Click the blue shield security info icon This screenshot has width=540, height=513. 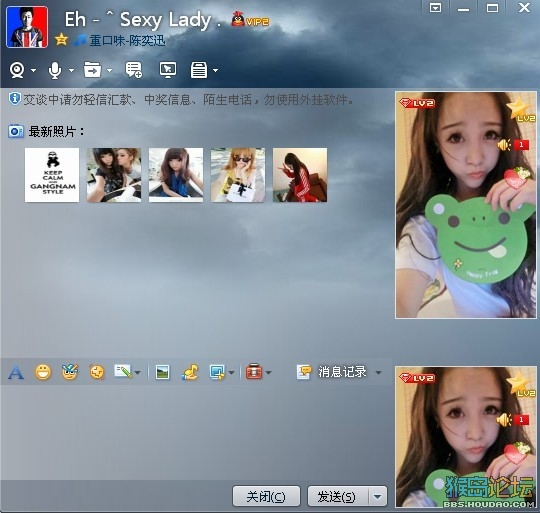(x=14, y=99)
